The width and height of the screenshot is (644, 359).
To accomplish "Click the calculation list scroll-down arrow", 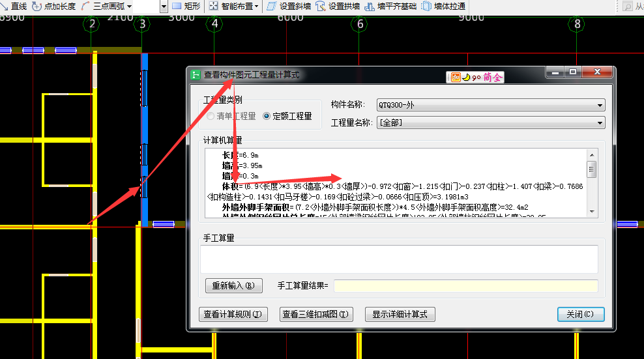I will (x=592, y=212).
